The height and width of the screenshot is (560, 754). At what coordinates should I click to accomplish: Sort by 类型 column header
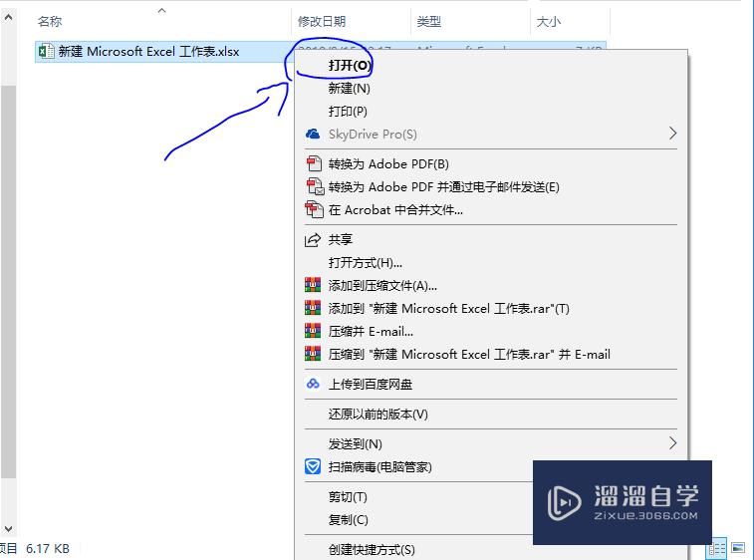[x=428, y=21]
